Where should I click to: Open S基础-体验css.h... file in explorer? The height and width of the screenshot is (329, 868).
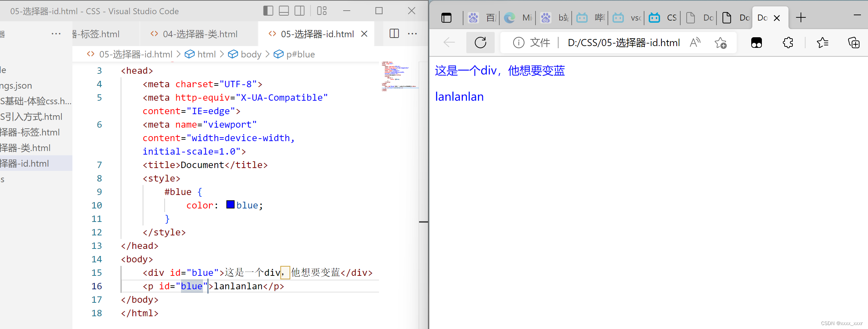(36, 101)
